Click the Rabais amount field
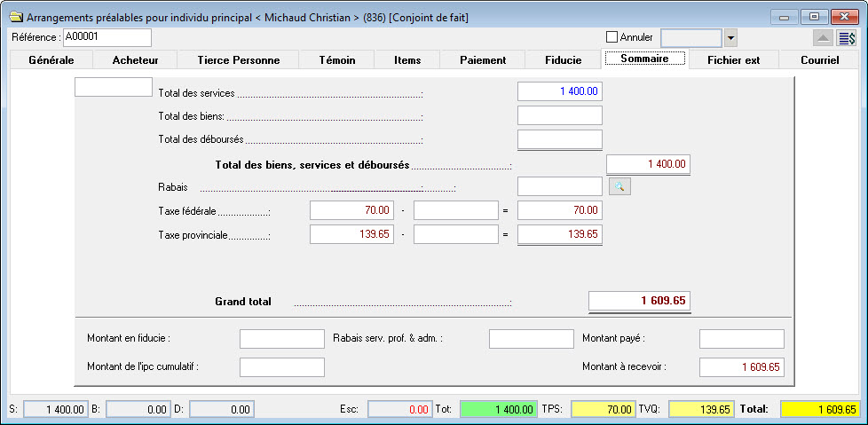 tap(559, 186)
